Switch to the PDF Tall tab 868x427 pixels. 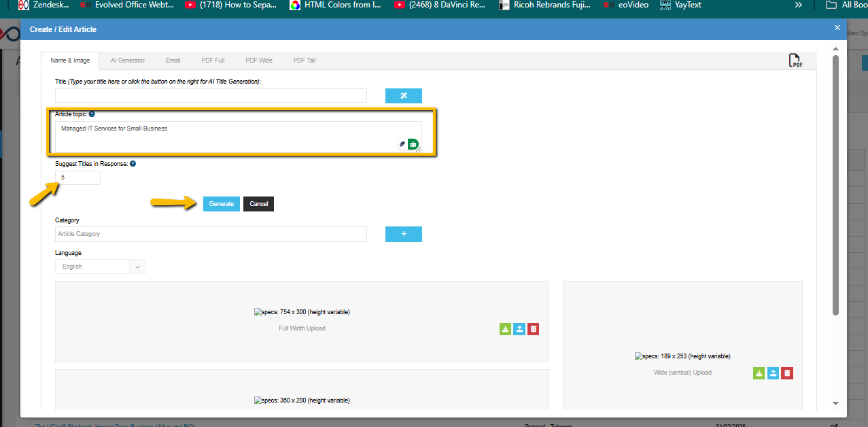pyautogui.click(x=305, y=61)
